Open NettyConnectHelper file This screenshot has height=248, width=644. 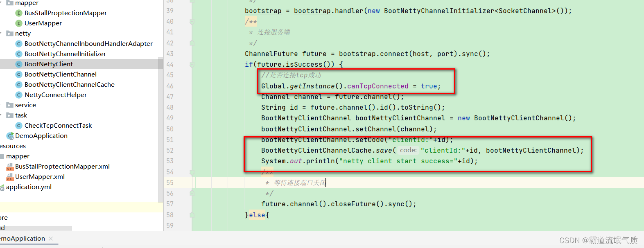(56, 95)
